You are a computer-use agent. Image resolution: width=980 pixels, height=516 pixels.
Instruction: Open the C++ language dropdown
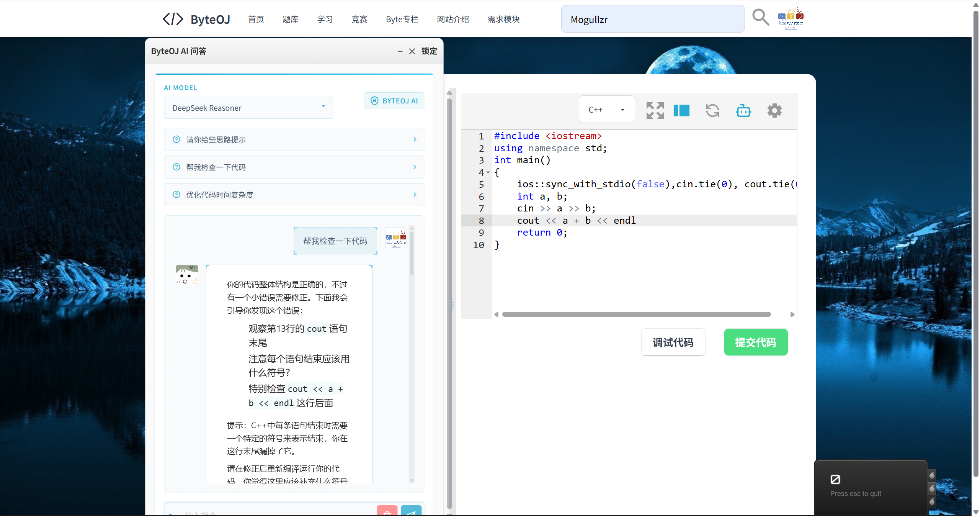606,110
